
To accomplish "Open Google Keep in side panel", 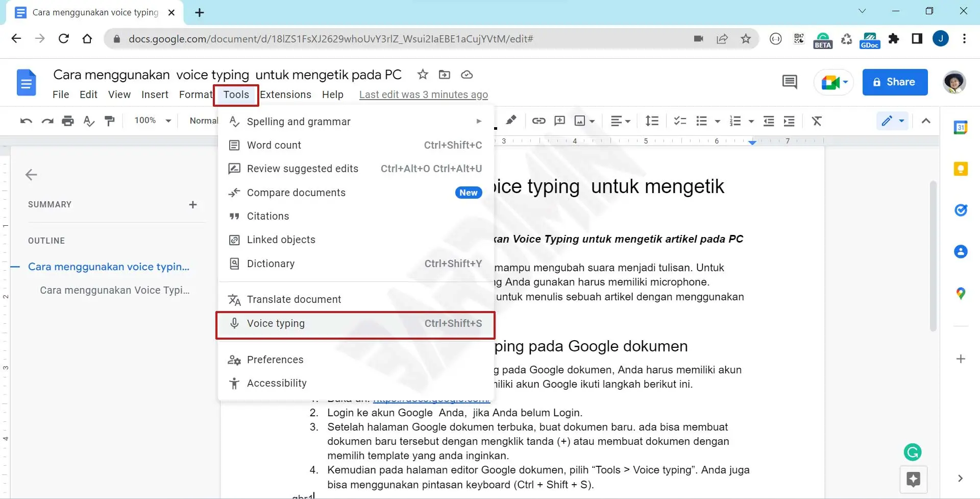I will click(x=961, y=169).
